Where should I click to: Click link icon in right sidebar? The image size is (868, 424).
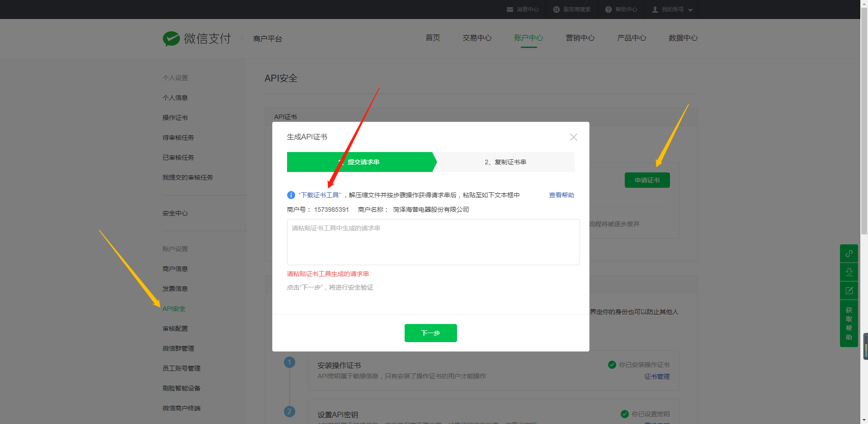[849, 253]
